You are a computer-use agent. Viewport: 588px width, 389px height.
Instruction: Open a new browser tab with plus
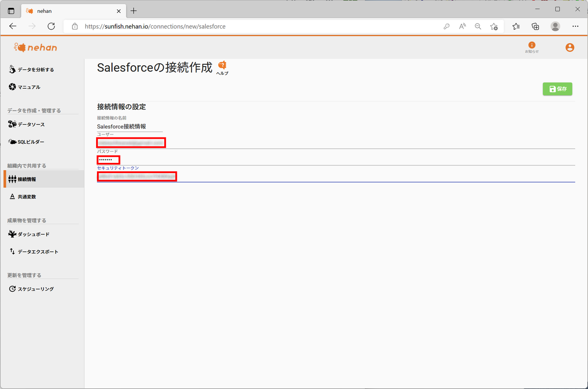click(x=134, y=11)
